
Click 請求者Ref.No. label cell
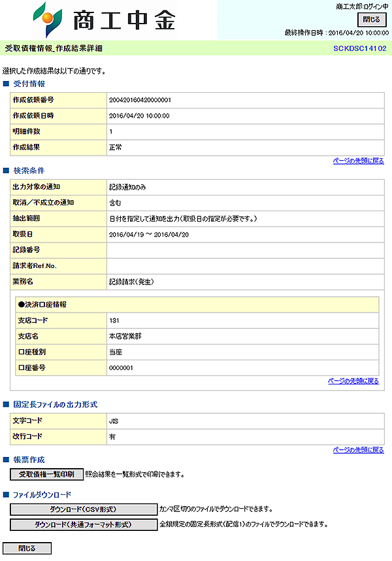(x=59, y=266)
